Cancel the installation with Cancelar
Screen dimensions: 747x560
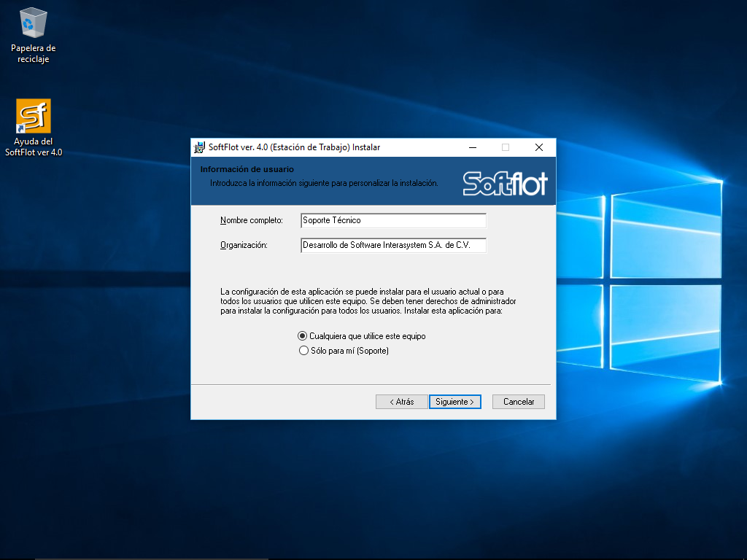pos(519,402)
